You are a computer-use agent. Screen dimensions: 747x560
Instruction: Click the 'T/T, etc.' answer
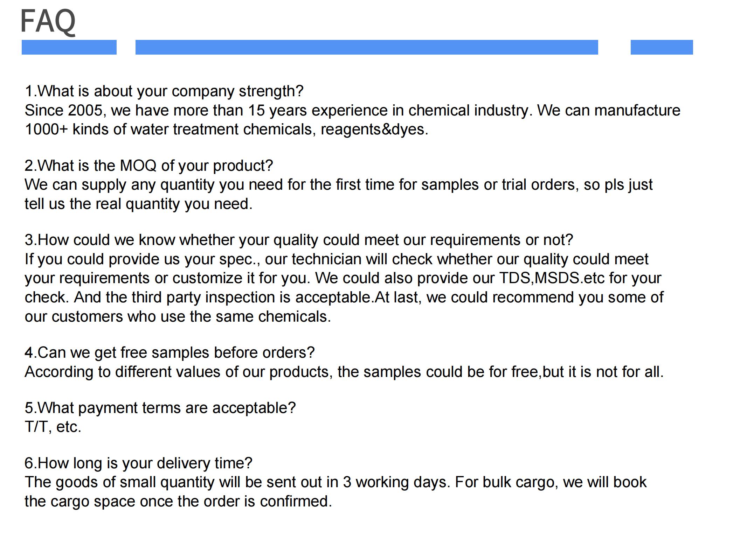(53, 427)
